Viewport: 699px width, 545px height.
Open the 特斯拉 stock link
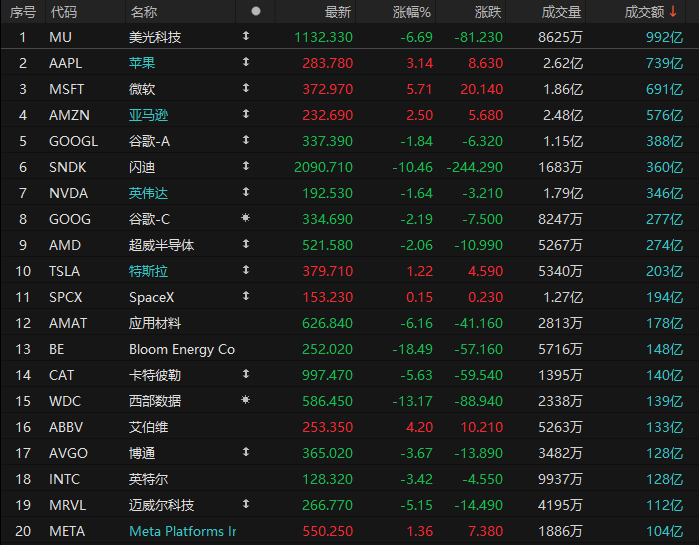[148, 271]
